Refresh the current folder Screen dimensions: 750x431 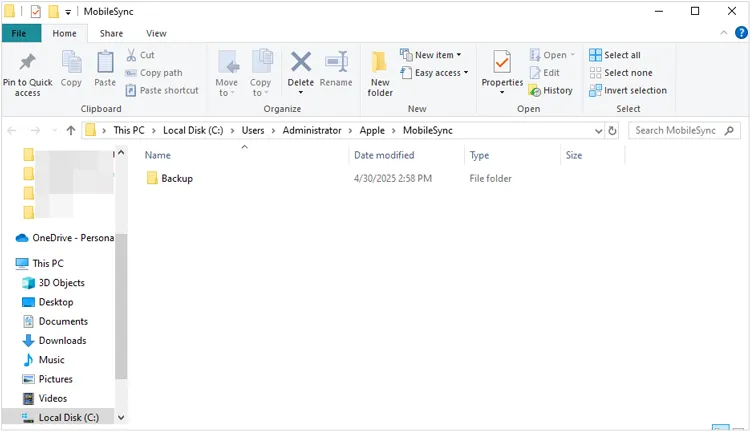click(612, 131)
